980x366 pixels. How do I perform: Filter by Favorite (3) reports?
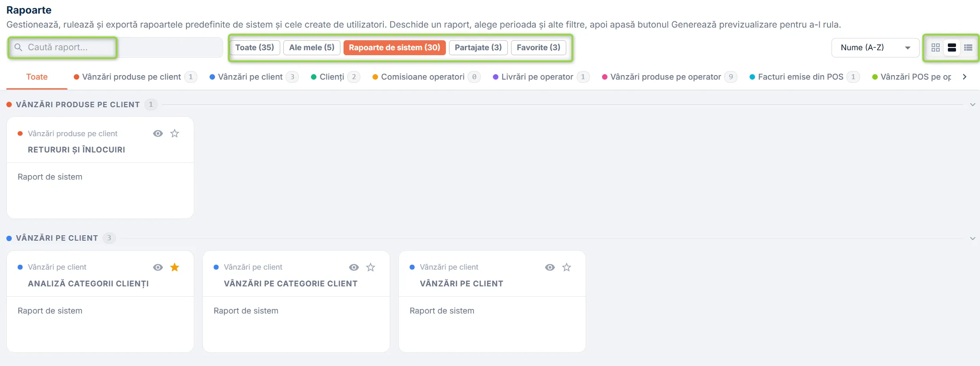coord(539,48)
